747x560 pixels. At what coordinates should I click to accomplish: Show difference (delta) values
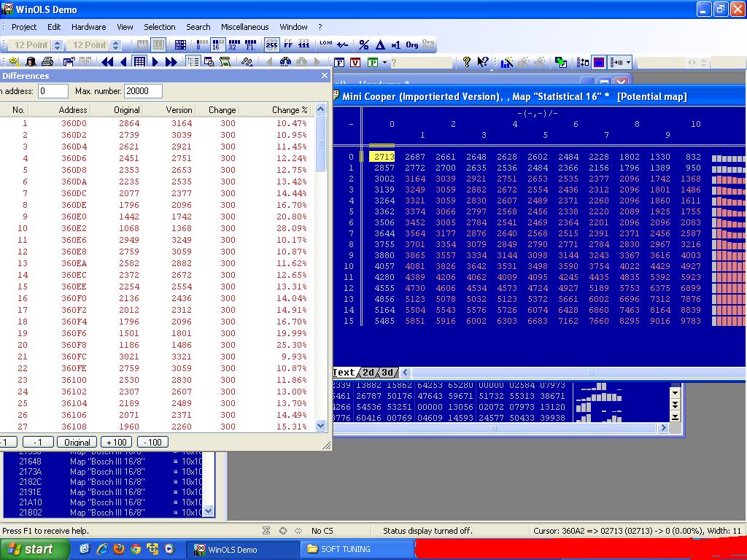[x=380, y=44]
